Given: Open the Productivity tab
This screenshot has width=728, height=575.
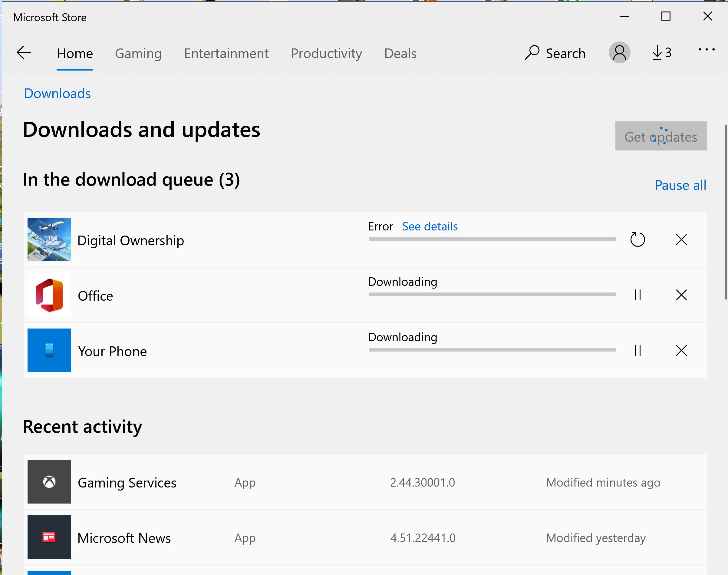Looking at the screenshot, I should (x=327, y=54).
